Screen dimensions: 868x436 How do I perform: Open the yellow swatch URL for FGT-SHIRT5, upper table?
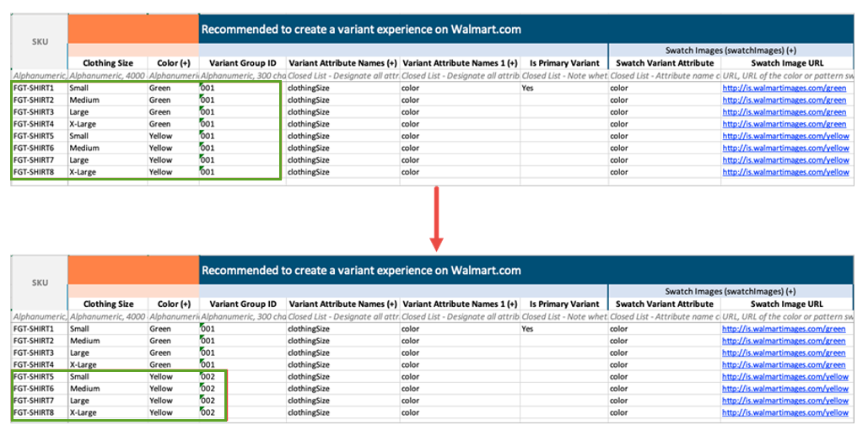tap(785, 136)
